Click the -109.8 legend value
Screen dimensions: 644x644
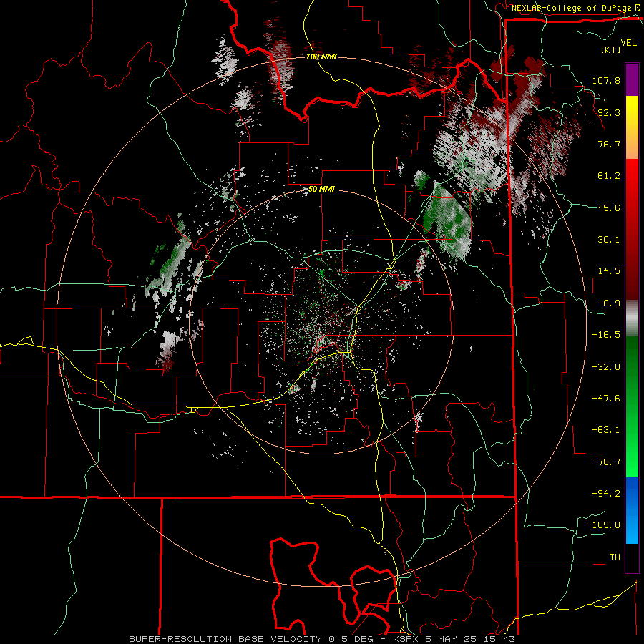[x=603, y=525]
